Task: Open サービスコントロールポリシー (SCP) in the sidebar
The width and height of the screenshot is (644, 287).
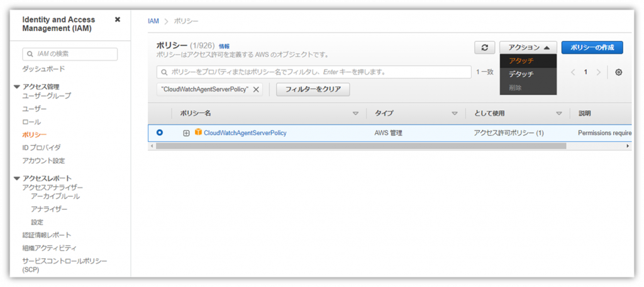Action: [65, 265]
